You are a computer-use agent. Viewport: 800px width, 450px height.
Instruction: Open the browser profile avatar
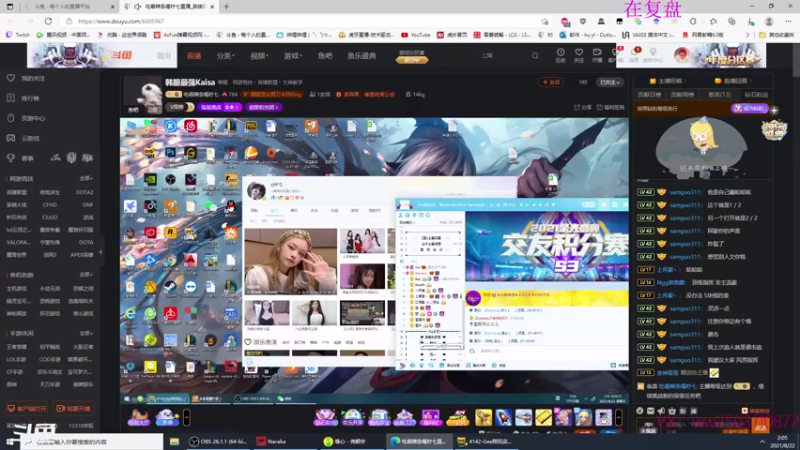pyautogui.click(x=769, y=21)
